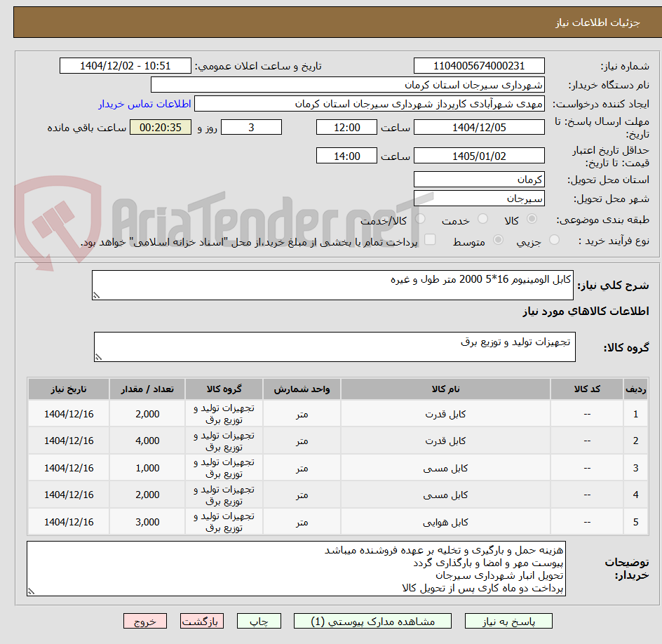The width and height of the screenshot is (662, 644).
Task: Click row number 5 cell
Action: pyautogui.click(x=635, y=522)
